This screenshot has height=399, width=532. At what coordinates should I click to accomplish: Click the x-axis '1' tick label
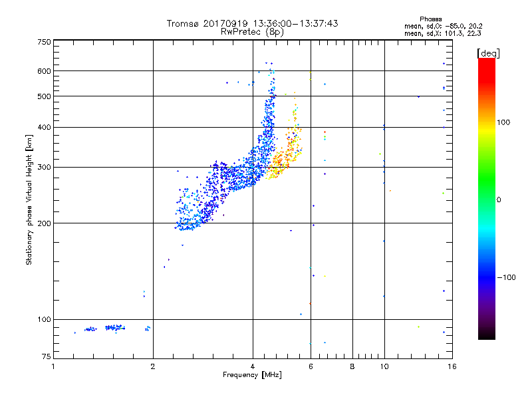coord(53,366)
